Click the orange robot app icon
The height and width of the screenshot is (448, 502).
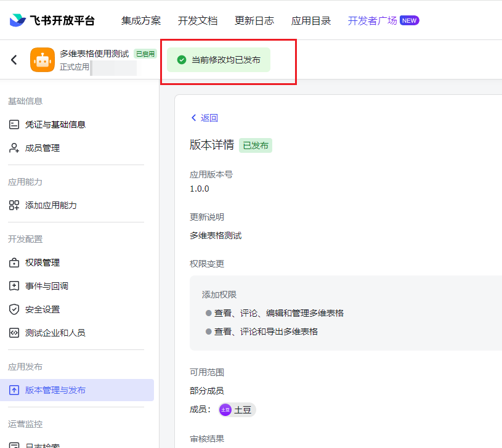(43, 60)
